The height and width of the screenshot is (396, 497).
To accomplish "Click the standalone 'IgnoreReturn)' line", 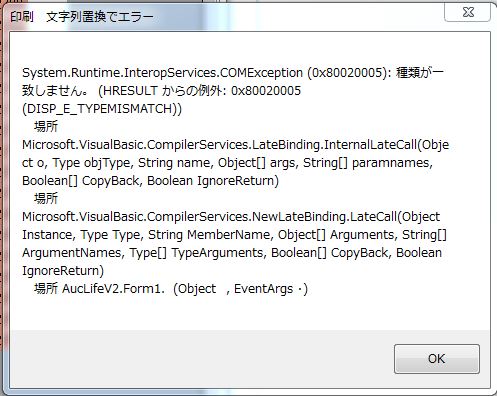I will (x=63, y=271).
